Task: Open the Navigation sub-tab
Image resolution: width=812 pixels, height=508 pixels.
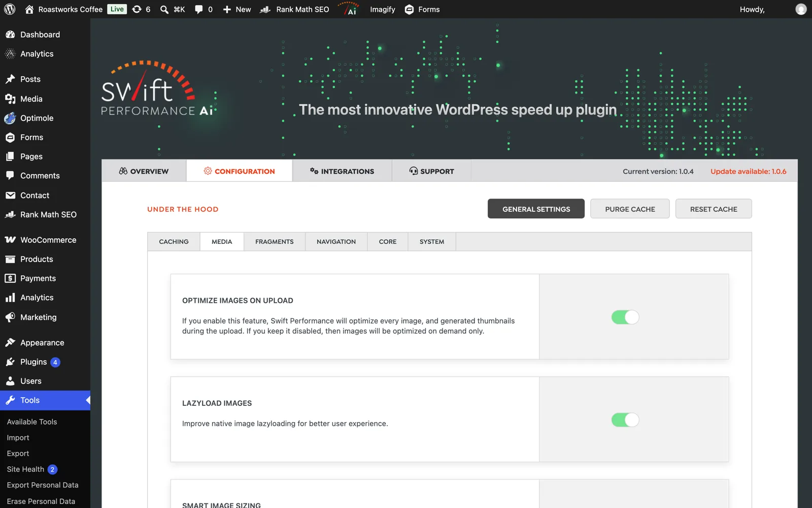Action: pos(336,242)
